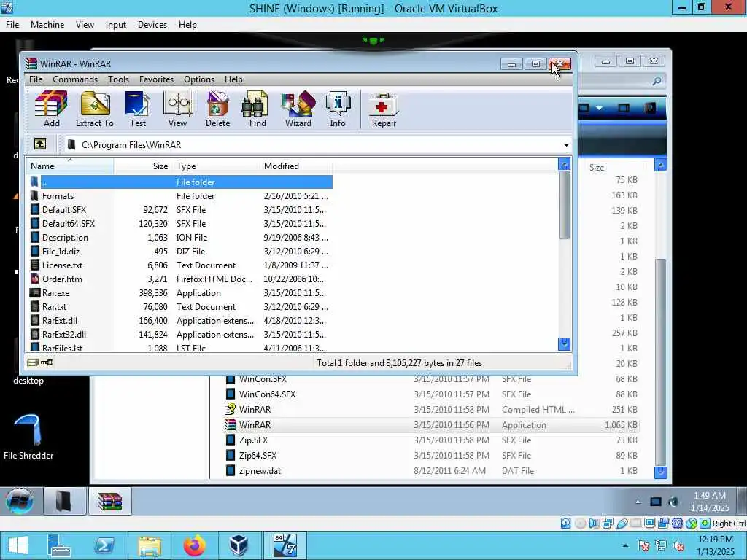
Task: Sort by the Type column header
Action: tap(215, 166)
